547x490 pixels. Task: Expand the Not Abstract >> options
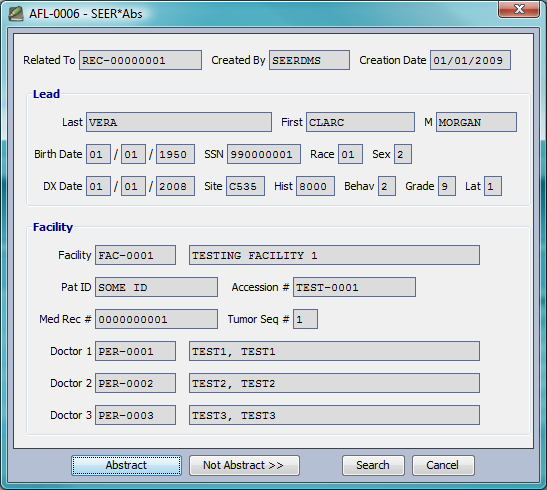tap(244, 465)
